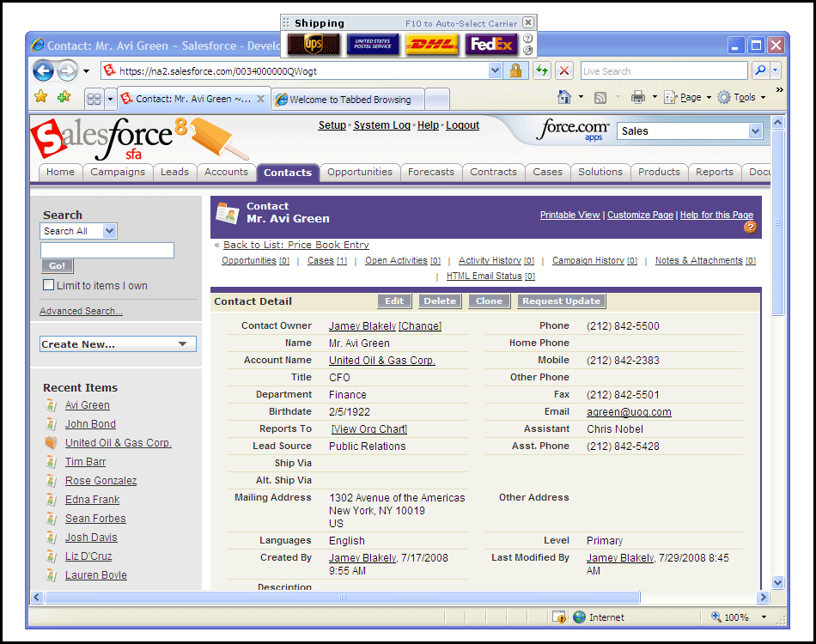The width and height of the screenshot is (816, 644).
Task: Click the agreen@uog.com email link
Action: click(x=629, y=412)
